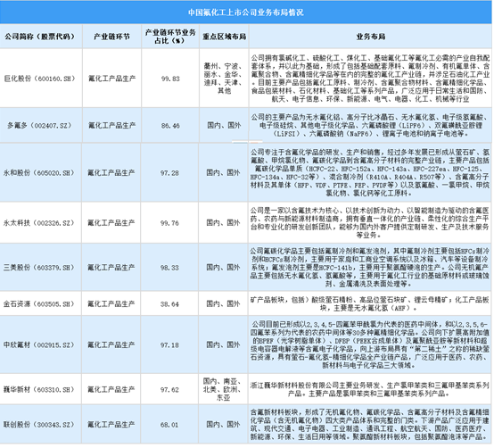The height and width of the screenshot is (448, 494).
Task: Click 中欣氟材 description mentioning 四氟苯甲酰氯
Action: [370, 344]
